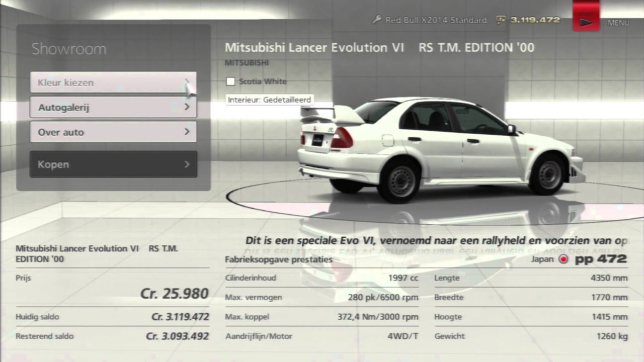
Task: Click the red Japan flag dot icon
Action: coord(563,259)
